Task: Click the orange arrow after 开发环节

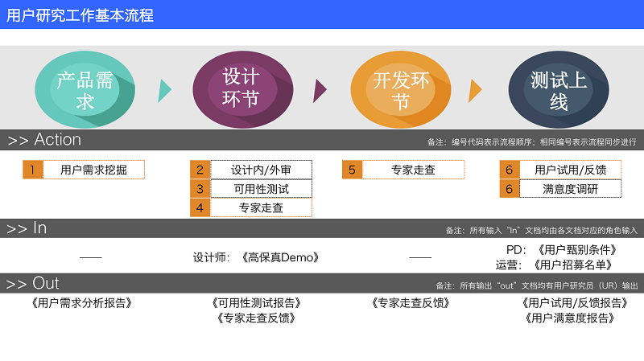Action: coord(475,90)
